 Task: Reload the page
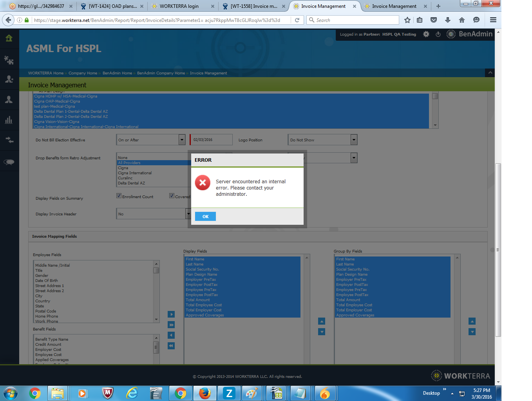coord(297,20)
